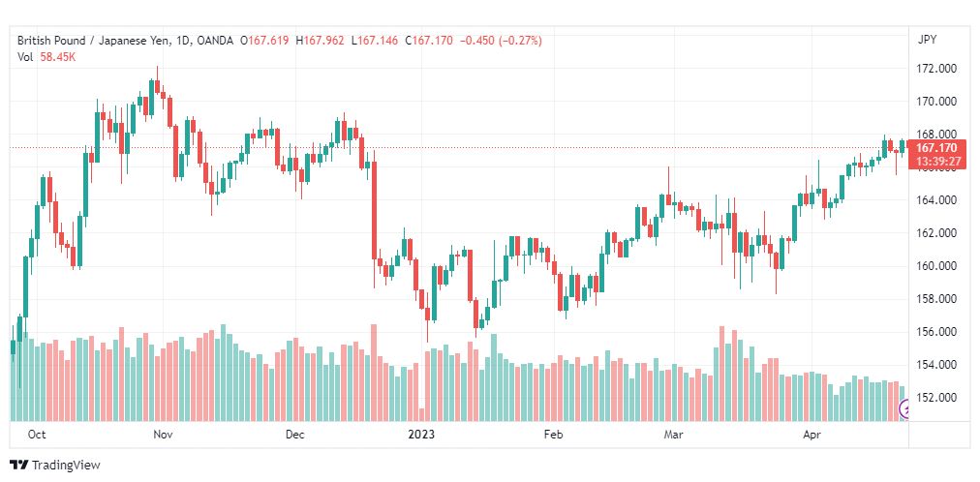Click the JPY currency label on price axis
980x482 pixels.
tap(928, 40)
